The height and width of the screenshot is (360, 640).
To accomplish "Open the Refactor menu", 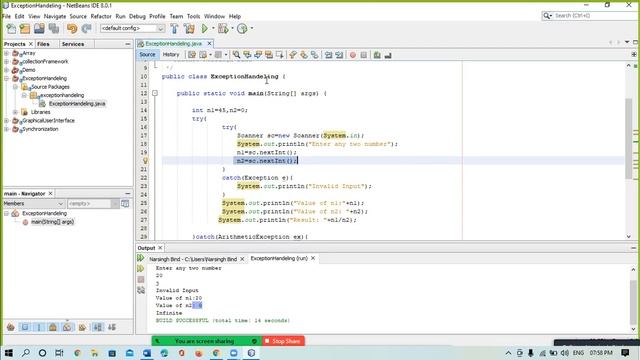I will (x=101, y=16).
